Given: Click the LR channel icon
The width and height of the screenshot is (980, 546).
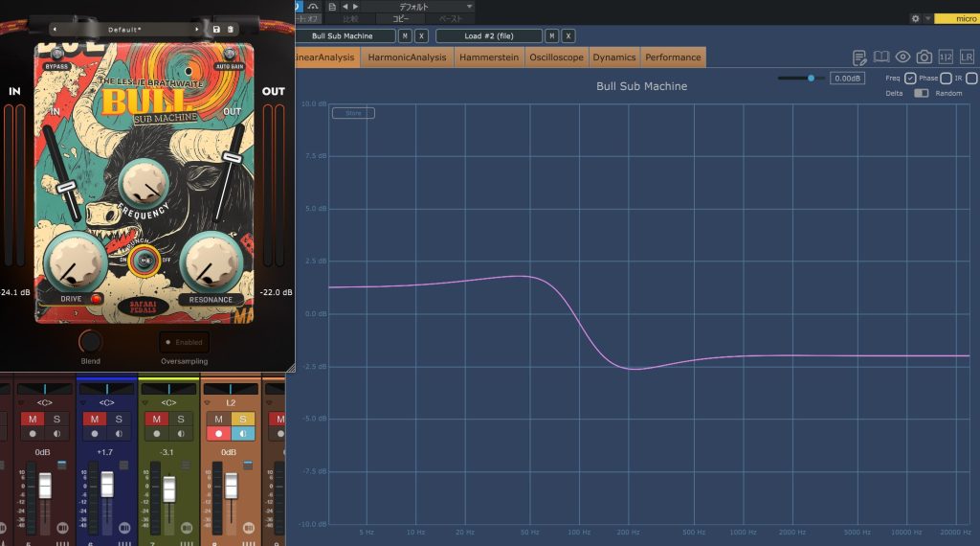Looking at the screenshot, I should click(x=967, y=57).
